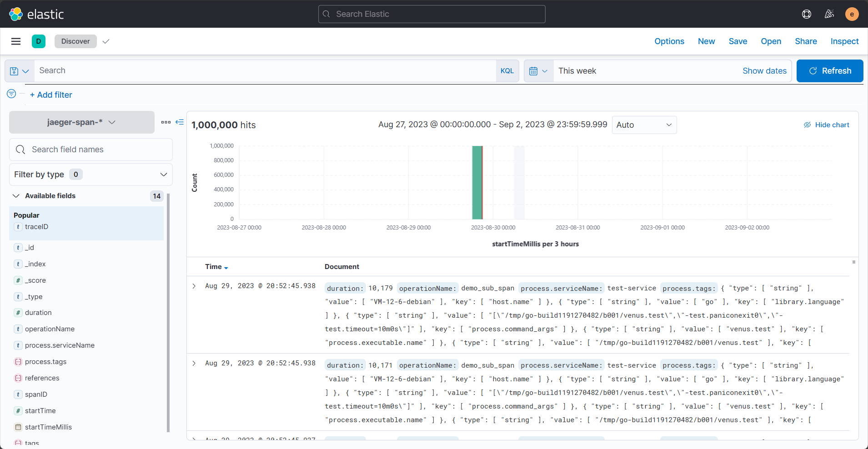Open the Options menu
Screen dimensions: 868x449
(x=669, y=41)
